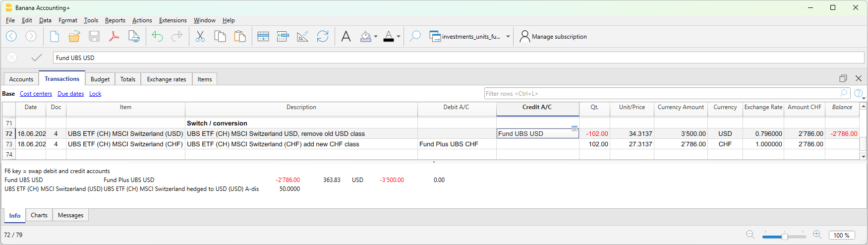The height and width of the screenshot is (245, 868).
Task: Click the check accounting icon
Action: 303,36
